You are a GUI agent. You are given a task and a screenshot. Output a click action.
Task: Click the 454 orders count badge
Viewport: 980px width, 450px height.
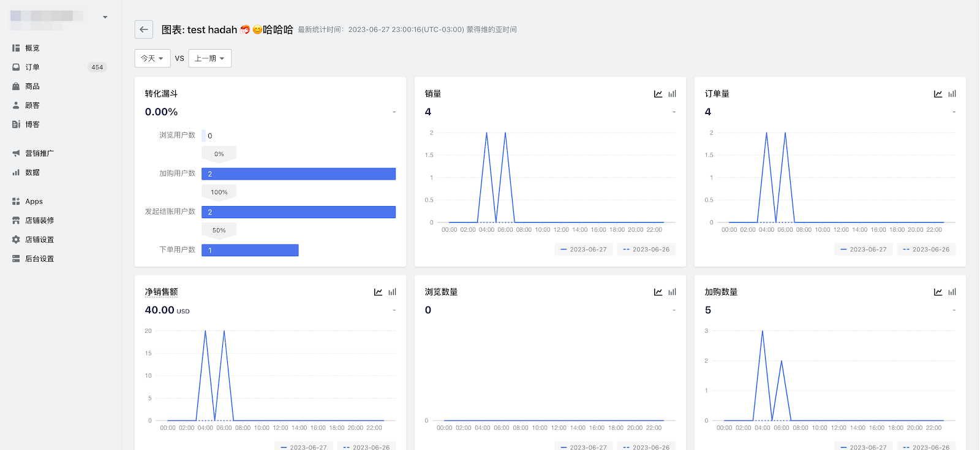point(97,67)
